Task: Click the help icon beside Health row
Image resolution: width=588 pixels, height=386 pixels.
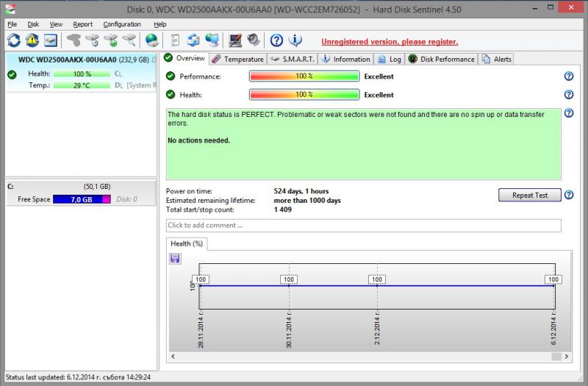Action: click(569, 95)
